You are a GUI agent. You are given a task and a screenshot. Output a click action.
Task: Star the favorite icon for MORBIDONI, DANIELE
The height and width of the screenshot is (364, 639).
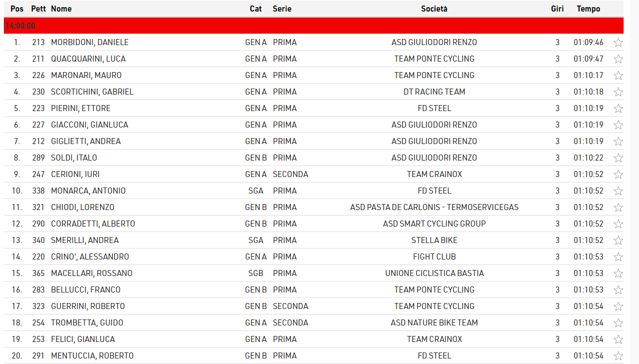618,42
